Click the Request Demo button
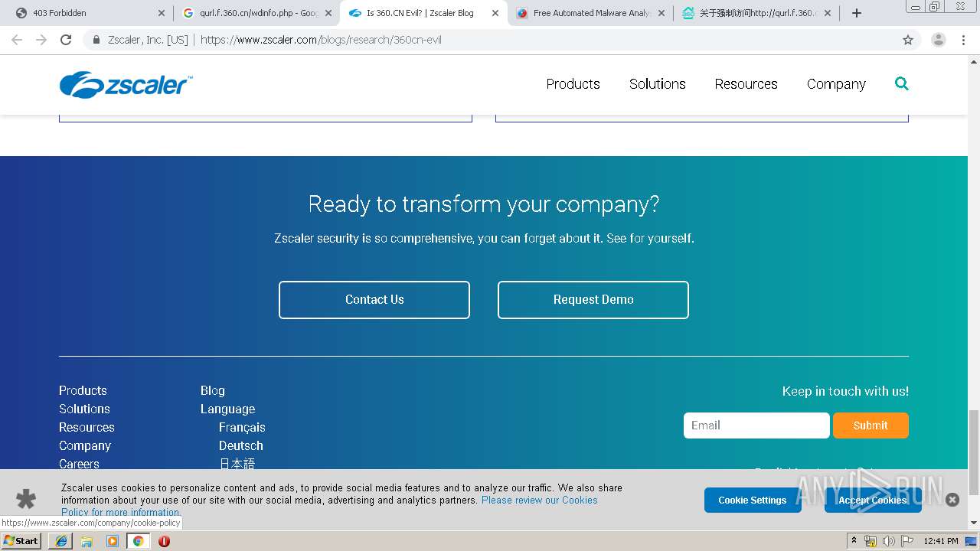Screen dimensions: 980x551 593,300
